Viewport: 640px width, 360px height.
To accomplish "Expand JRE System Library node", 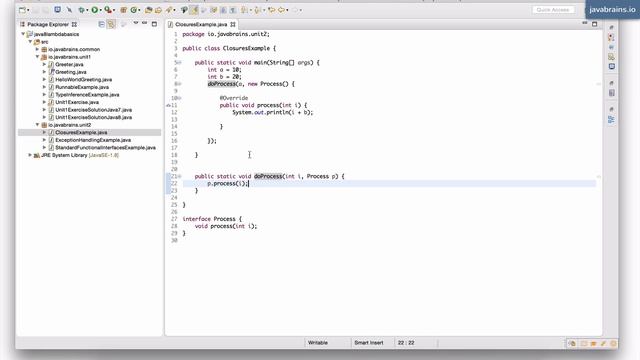I will [30, 155].
